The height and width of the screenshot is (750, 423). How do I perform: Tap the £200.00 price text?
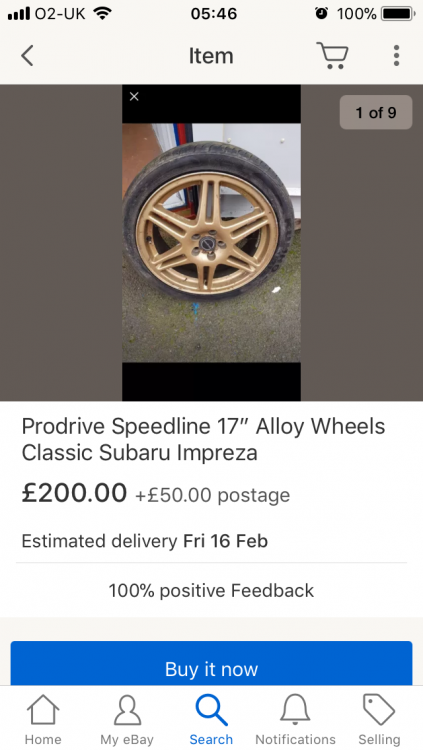(x=74, y=493)
